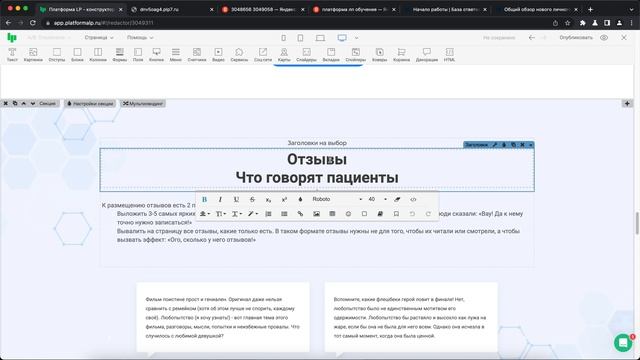This screenshot has height=360, width=640.
Task: Toggle italic formatting
Action: pos(220,199)
